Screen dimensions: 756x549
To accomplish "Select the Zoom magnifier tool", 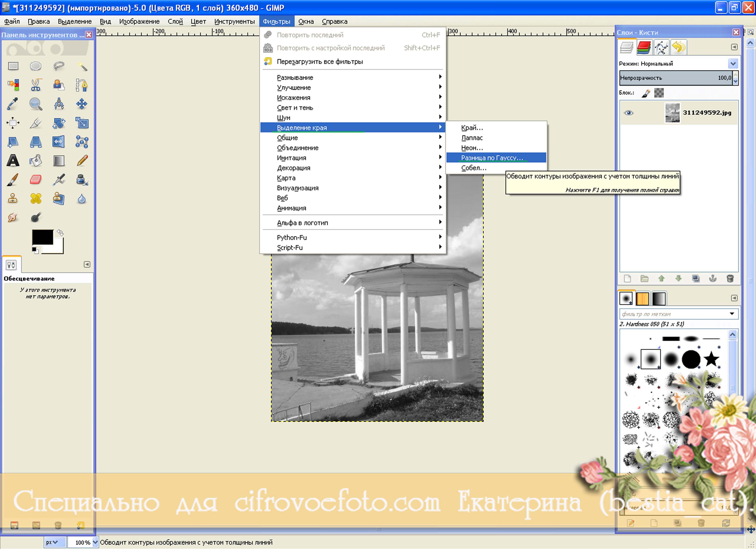I will coord(36,104).
